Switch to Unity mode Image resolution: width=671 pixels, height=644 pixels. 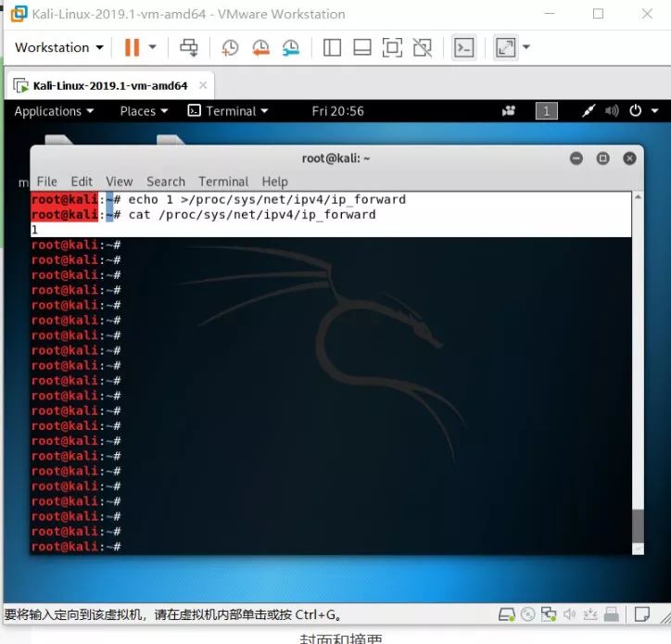423,47
